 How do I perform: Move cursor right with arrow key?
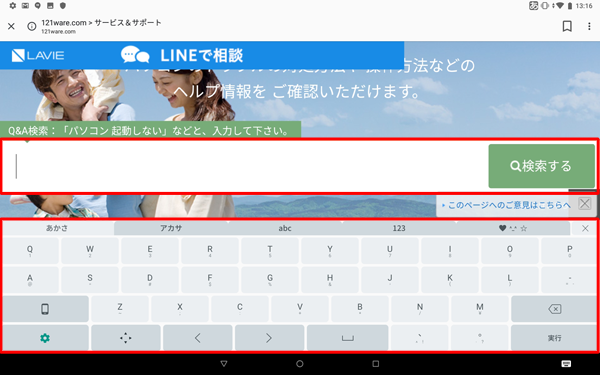tap(269, 338)
